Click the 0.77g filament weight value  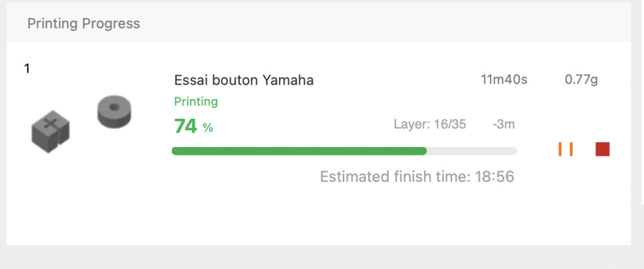click(x=581, y=80)
